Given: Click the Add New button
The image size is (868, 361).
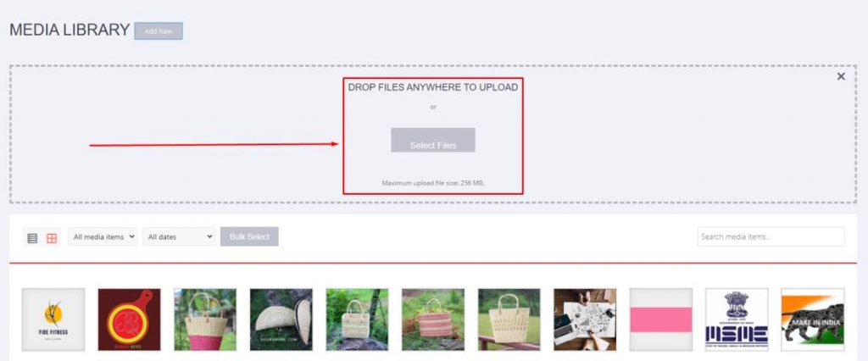Looking at the screenshot, I should (x=159, y=31).
